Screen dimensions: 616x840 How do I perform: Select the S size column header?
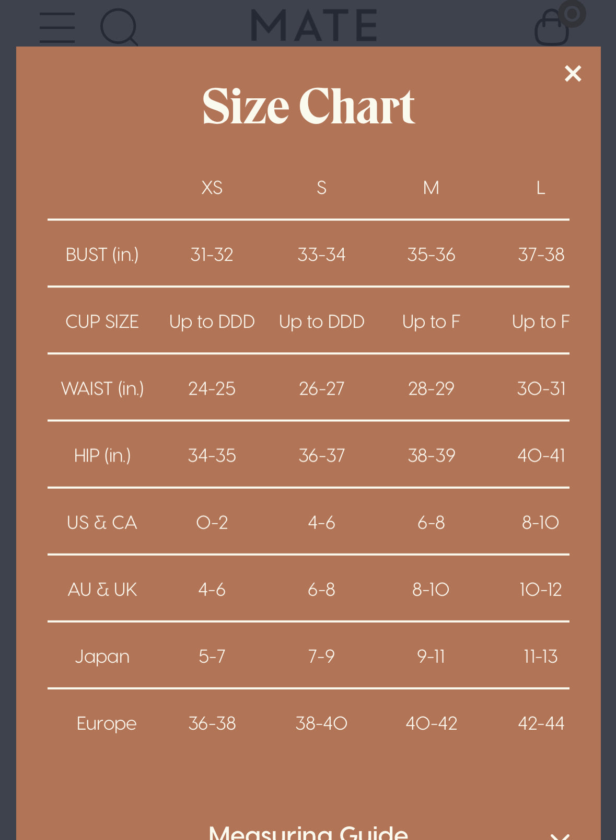click(321, 188)
